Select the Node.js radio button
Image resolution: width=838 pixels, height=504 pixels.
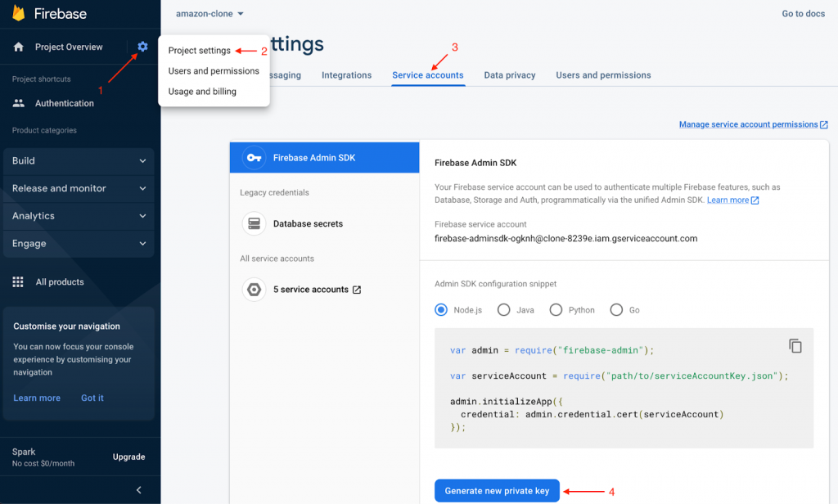coord(442,310)
